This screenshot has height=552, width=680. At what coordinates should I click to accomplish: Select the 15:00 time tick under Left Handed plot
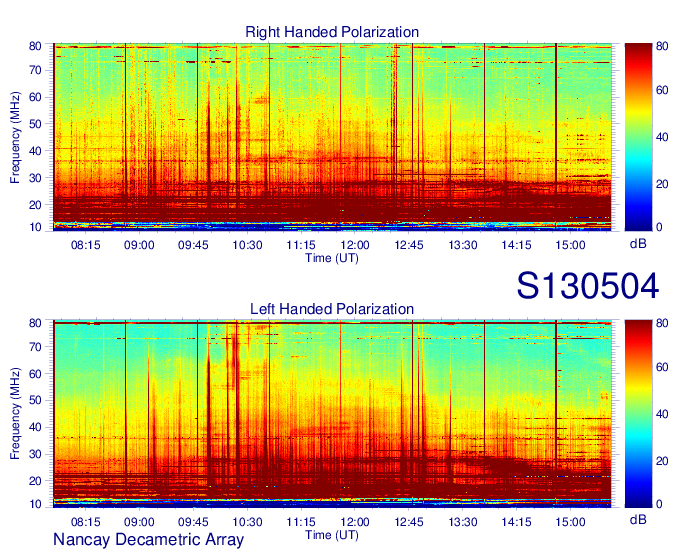(570, 522)
